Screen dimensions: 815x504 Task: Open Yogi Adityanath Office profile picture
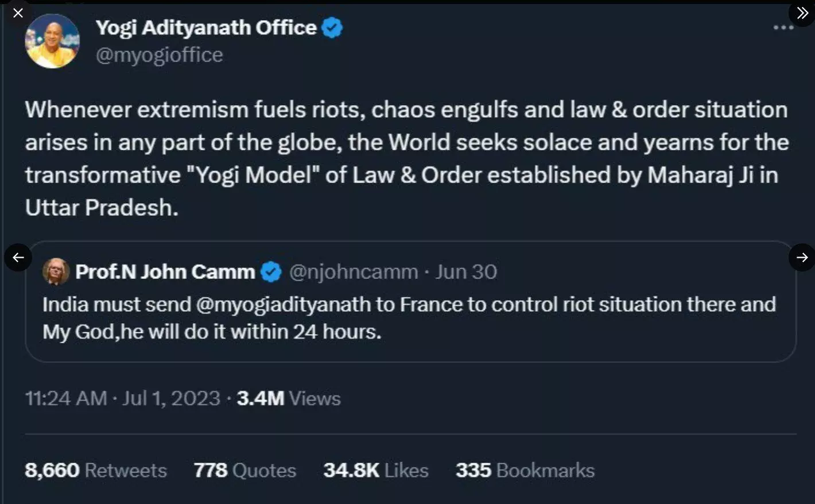pyautogui.click(x=52, y=41)
